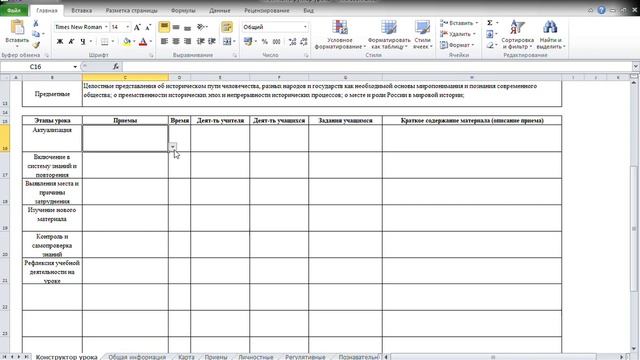640x360 pixels.
Task: Click the accounting currency format icon
Action: [247, 41]
